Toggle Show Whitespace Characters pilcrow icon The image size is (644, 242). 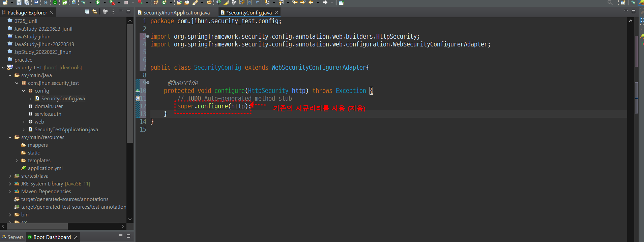(257, 3)
